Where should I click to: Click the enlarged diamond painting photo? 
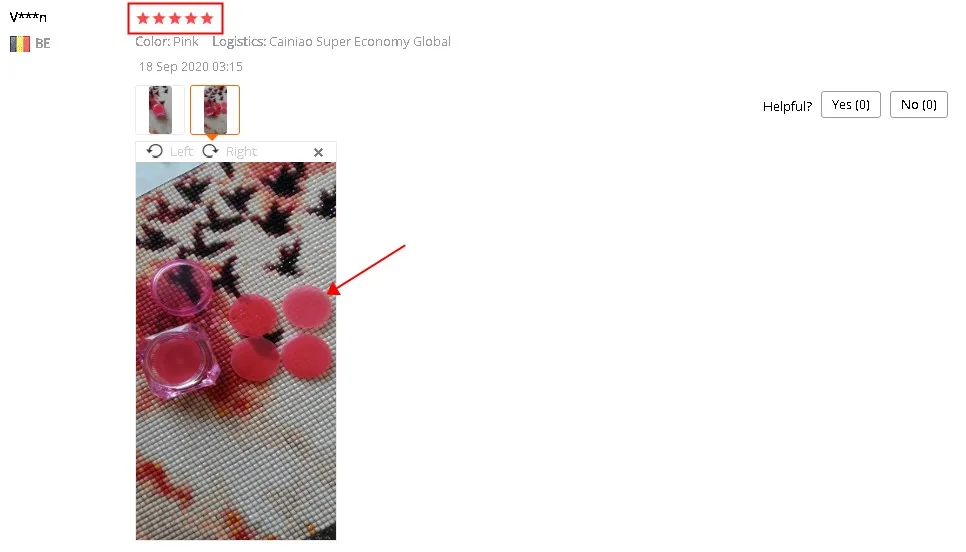tap(236, 351)
